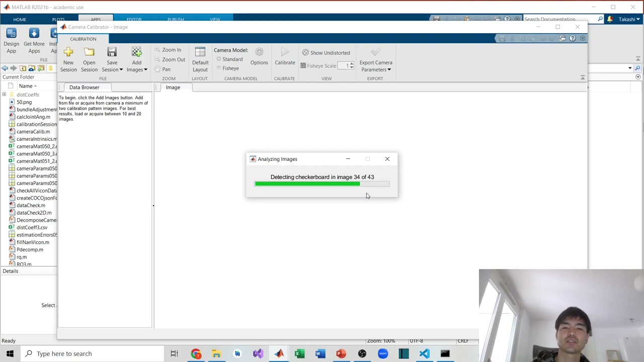The width and height of the screenshot is (644, 362).
Task: Open Save Session dropdown arrow
Action: pyautogui.click(x=121, y=70)
